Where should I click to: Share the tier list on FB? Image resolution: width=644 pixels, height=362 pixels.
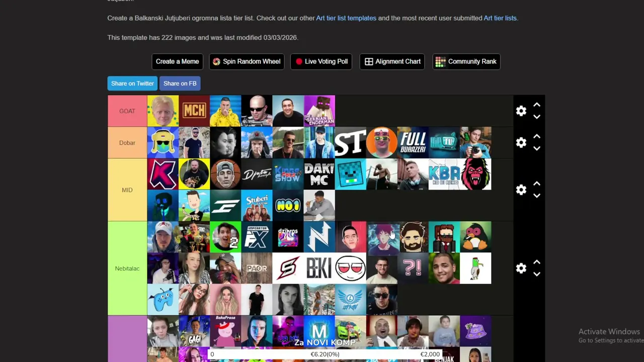tap(180, 83)
